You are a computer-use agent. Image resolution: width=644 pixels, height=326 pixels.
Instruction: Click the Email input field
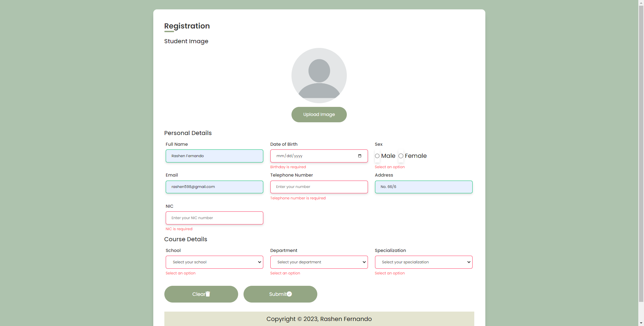tap(214, 187)
